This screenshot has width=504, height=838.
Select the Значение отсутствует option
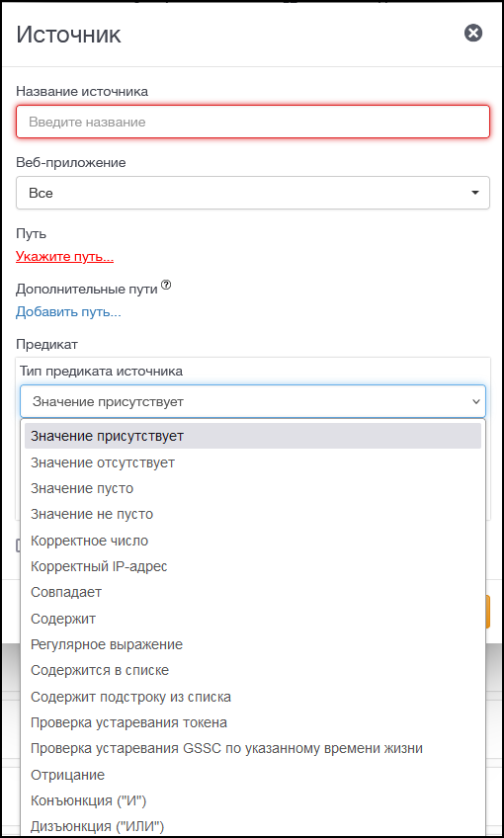point(253,462)
